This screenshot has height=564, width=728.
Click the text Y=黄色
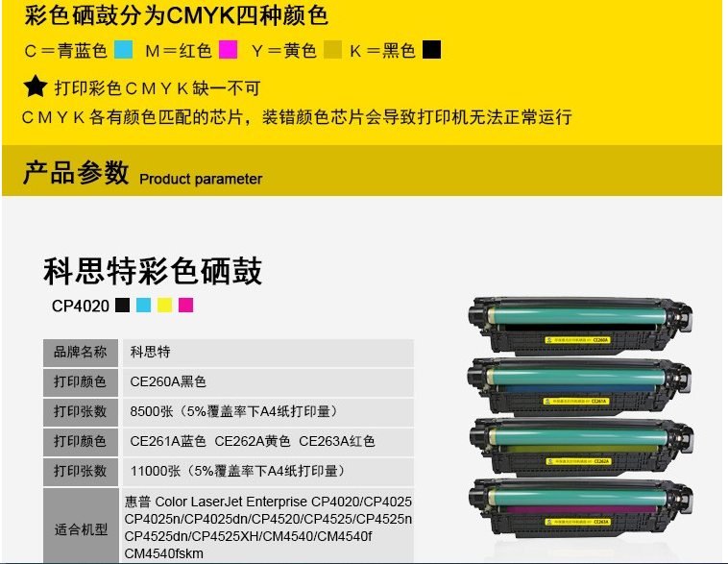click(284, 51)
